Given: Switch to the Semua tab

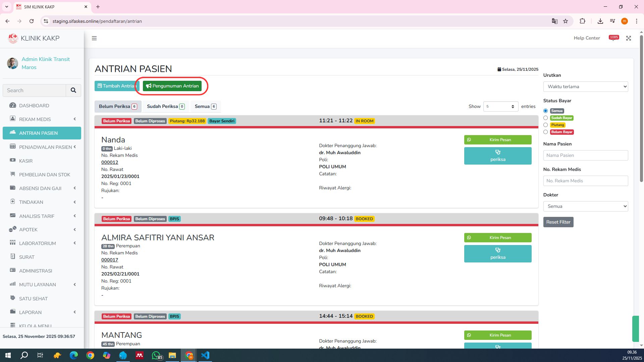Looking at the screenshot, I should (x=205, y=106).
